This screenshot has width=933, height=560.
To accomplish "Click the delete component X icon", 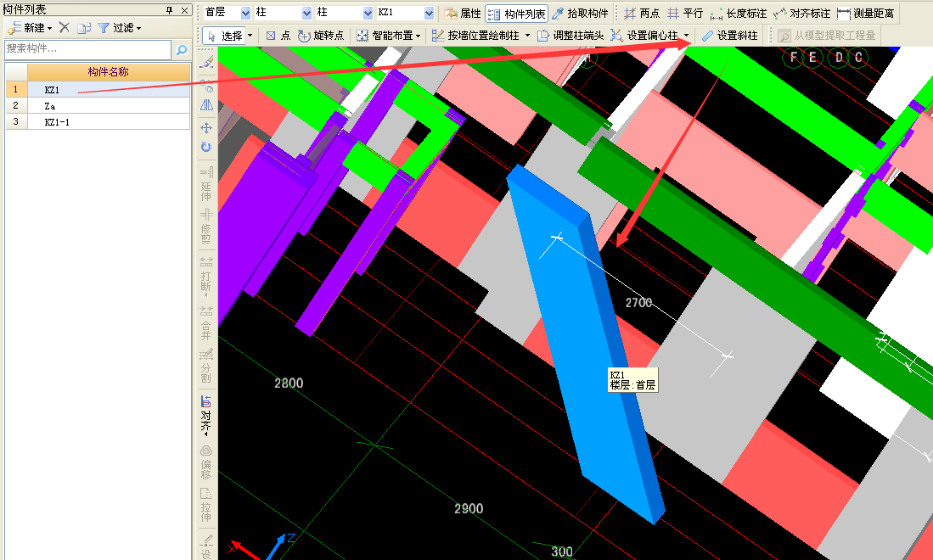I will coord(65,27).
